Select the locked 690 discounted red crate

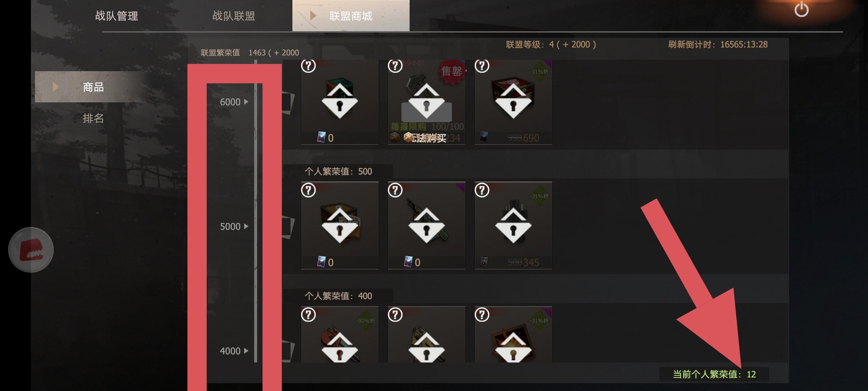[513, 102]
